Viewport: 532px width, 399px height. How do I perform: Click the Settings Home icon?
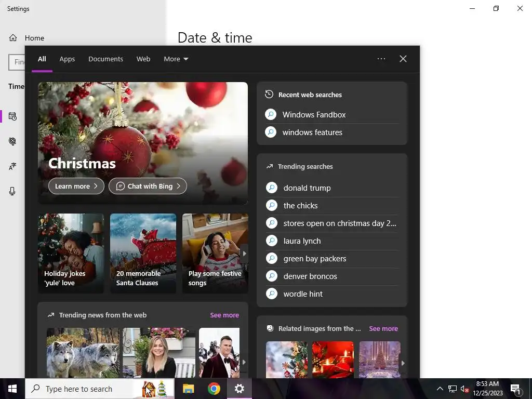click(13, 37)
